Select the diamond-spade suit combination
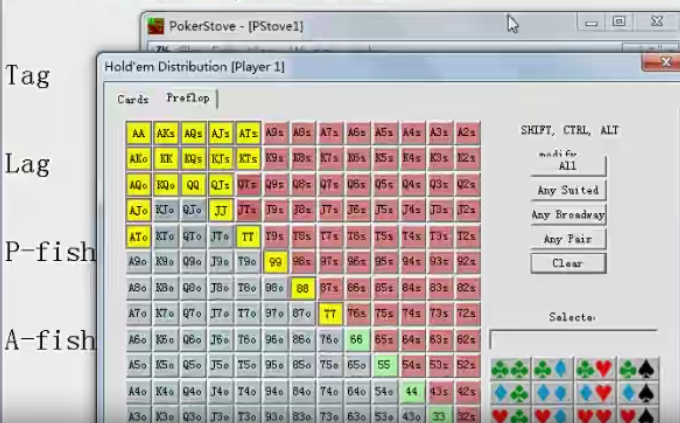This screenshot has height=423, width=680. tap(637, 394)
